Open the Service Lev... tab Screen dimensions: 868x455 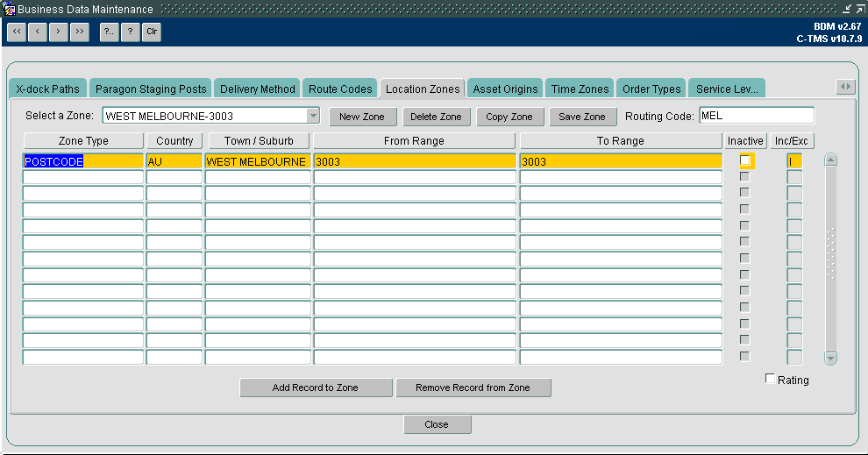tap(727, 89)
